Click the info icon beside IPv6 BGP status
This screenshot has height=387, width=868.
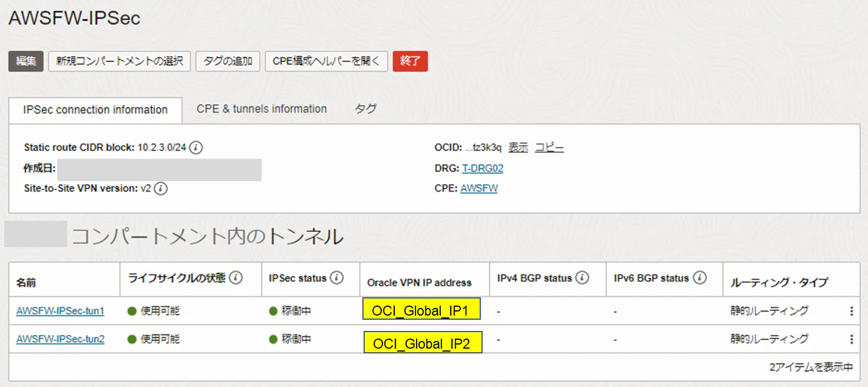point(699,278)
